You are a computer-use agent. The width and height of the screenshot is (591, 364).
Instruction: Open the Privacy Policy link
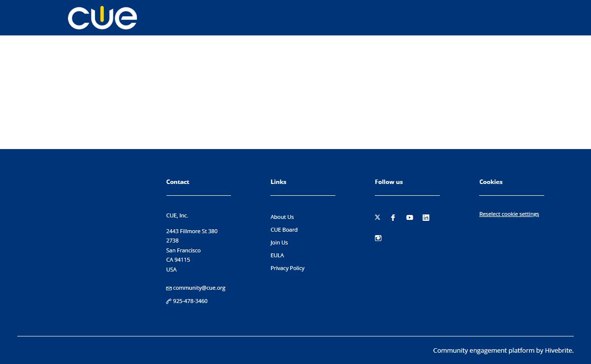click(x=287, y=268)
